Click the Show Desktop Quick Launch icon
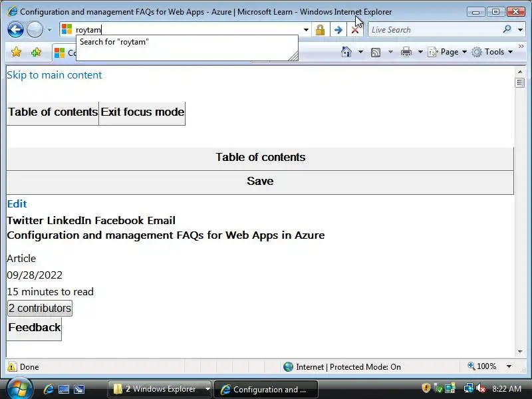The width and height of the screenshot is (532, 399). (x=63, y=389)
